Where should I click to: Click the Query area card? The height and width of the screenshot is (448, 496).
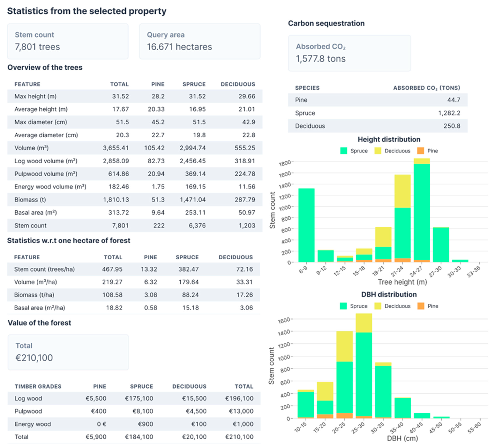tap(200, 41)
